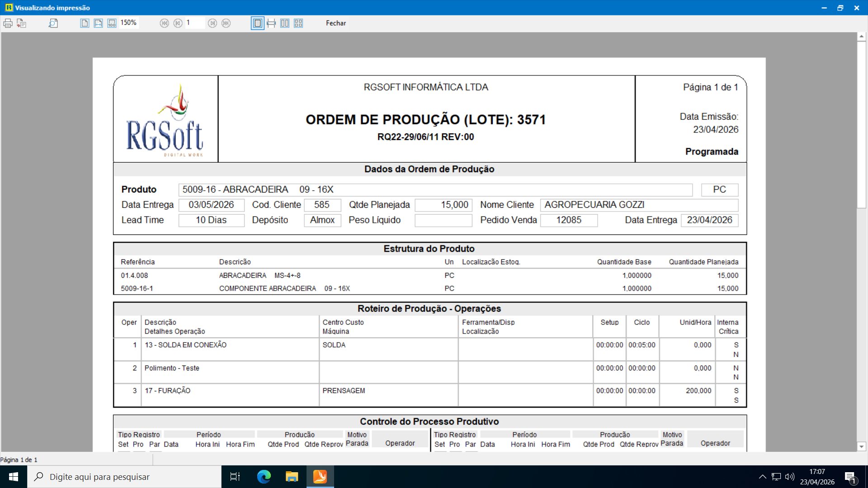Click sales order number 12085
Screen dimensions: 868x488
pyautogui.click(x=569, y=221)
